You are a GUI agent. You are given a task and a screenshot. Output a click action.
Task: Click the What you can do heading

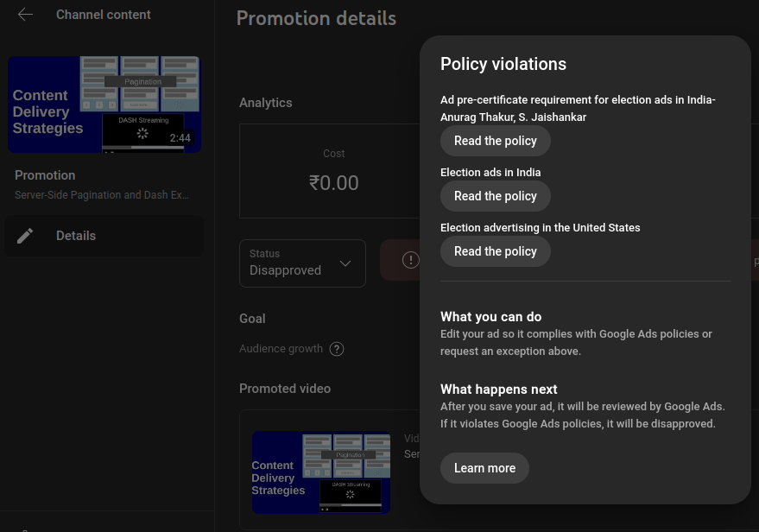(490, 317)
